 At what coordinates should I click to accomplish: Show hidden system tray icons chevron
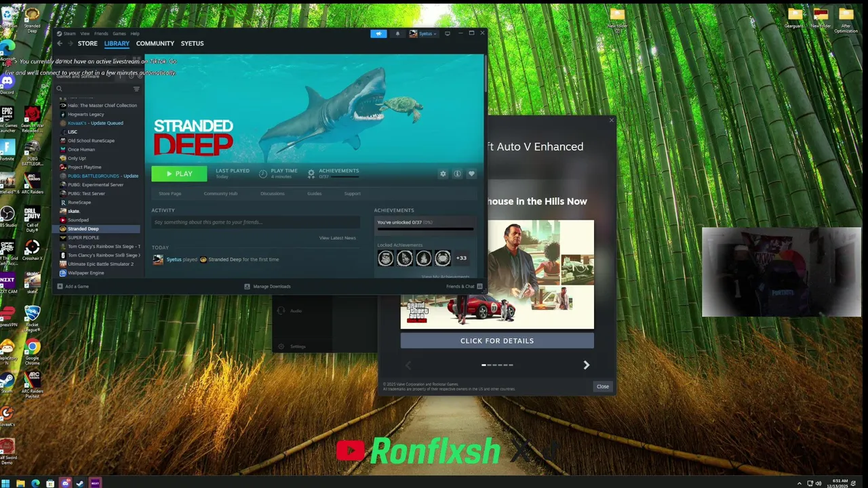800,483
